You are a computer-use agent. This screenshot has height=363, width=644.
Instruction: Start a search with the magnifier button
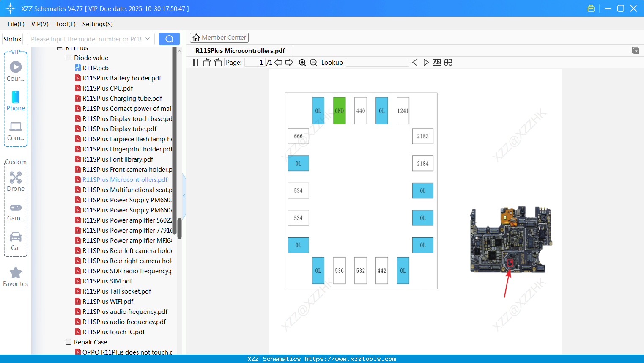[169, 38]
